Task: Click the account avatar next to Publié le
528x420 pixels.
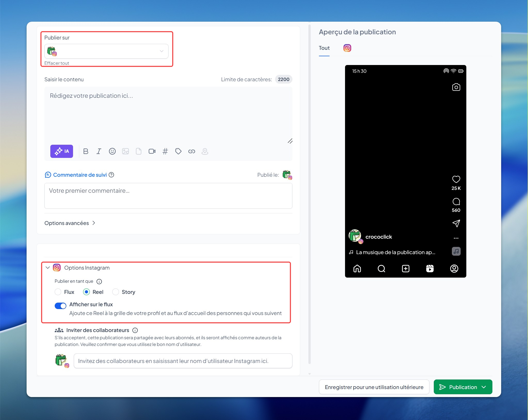Action: point(287,175)
